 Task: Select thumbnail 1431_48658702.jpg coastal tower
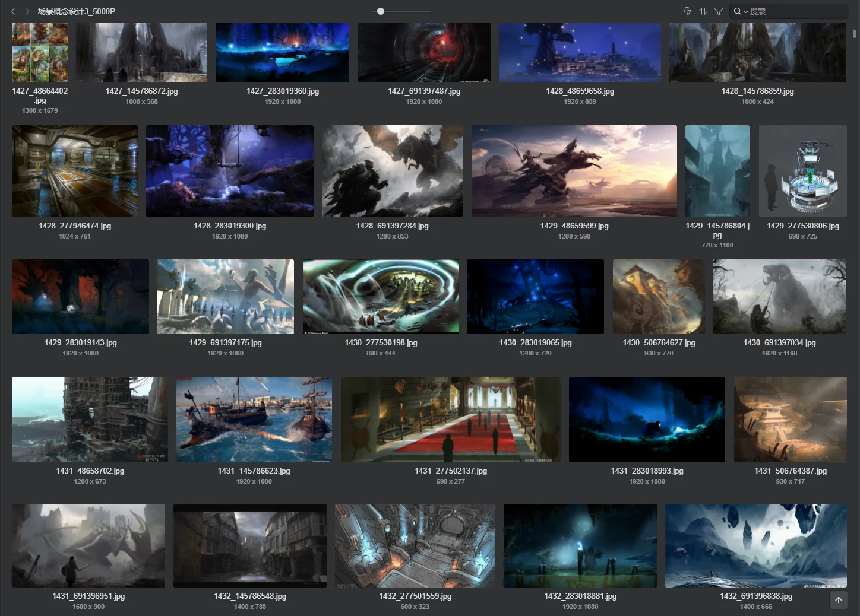pos(90,420)
